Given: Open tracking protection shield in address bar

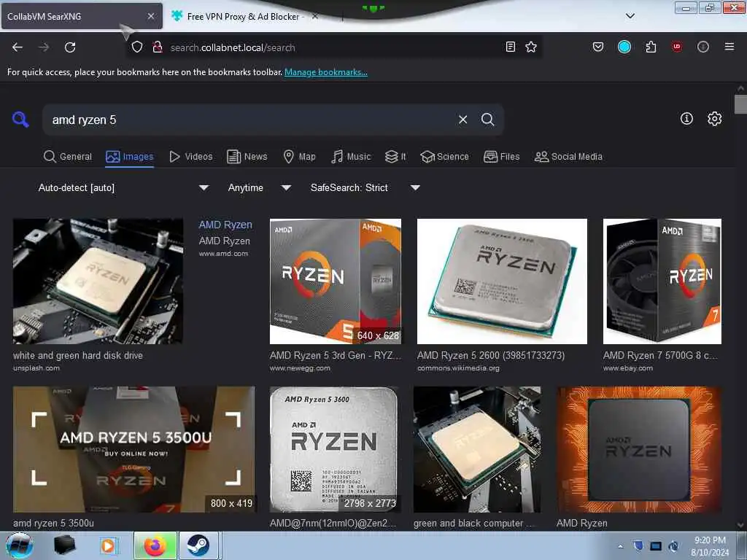Looking at the screenshot, I should coord(137,47).
